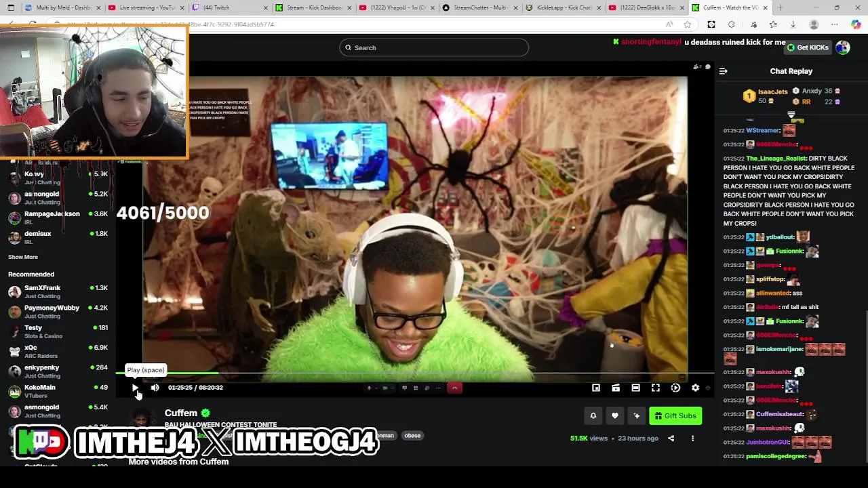This screenshot has width=868, height=488.
Task: Click the Get KICKs button
Action: click(808, 47)
